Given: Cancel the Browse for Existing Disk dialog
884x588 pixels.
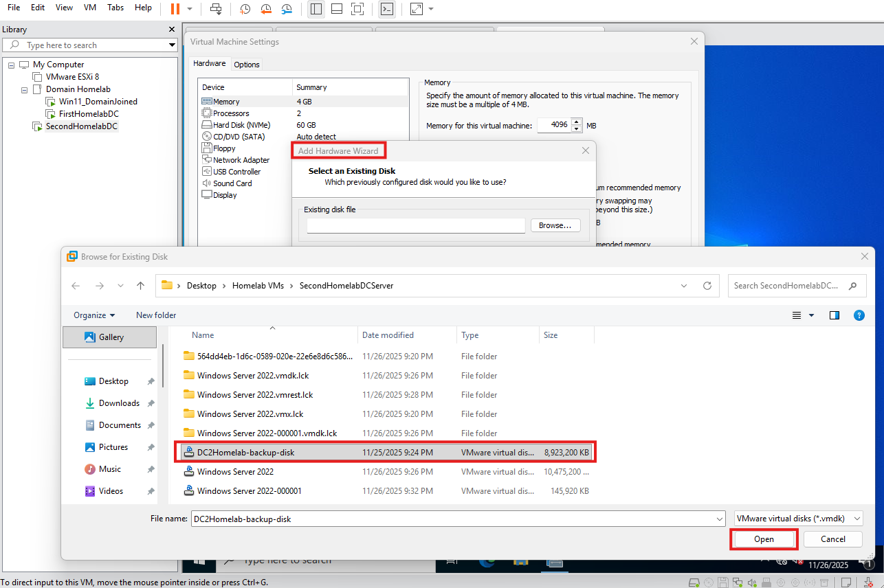Looking at the screenshot, I should pyautogui.click(x=833, y=539).
